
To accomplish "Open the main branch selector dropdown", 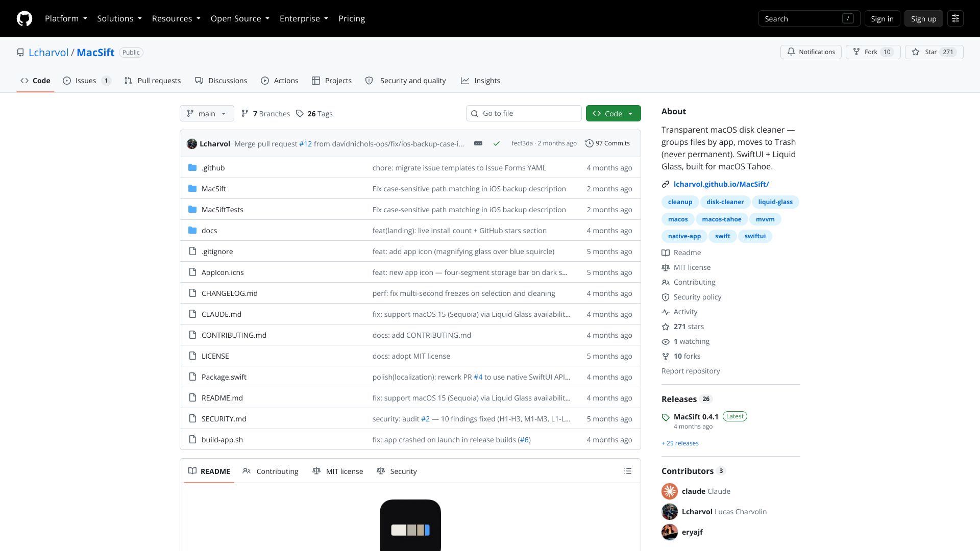I will 207,113.
